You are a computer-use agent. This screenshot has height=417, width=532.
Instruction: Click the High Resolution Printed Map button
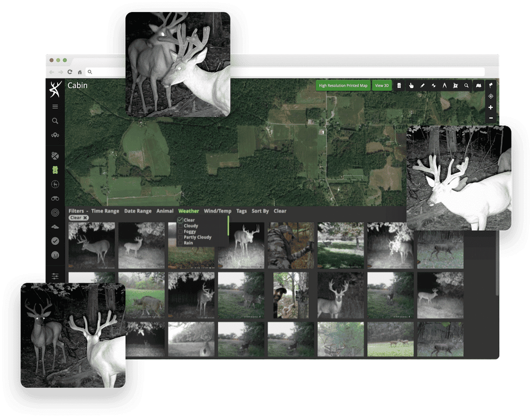coord(343,85)
